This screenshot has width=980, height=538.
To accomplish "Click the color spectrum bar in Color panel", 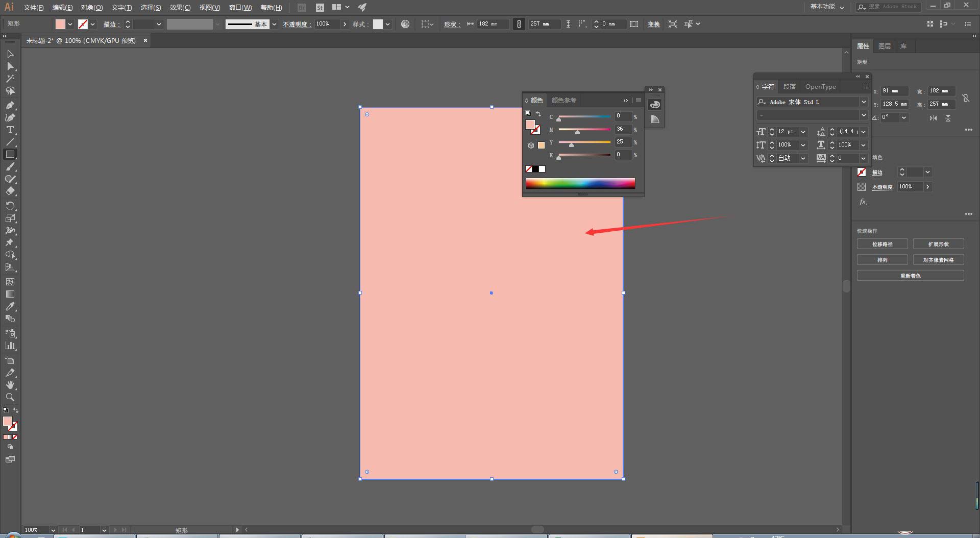I will click(580, 184).
